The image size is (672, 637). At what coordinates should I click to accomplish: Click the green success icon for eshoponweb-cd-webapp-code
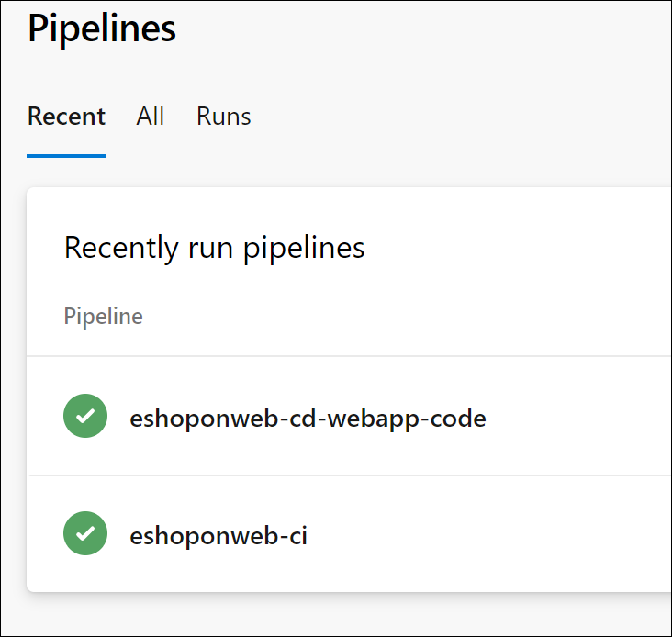(x=85, y=417)
